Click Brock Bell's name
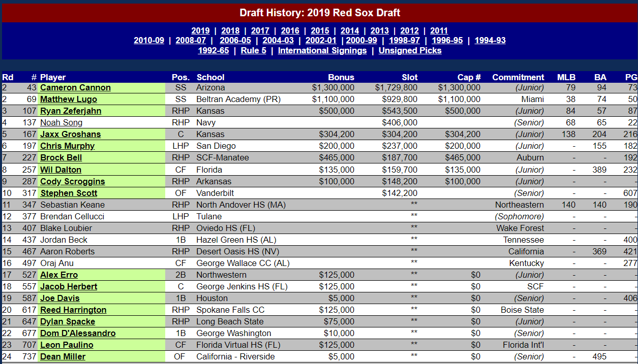This screenshot has width=638, height=364. (x=61, y=158)
